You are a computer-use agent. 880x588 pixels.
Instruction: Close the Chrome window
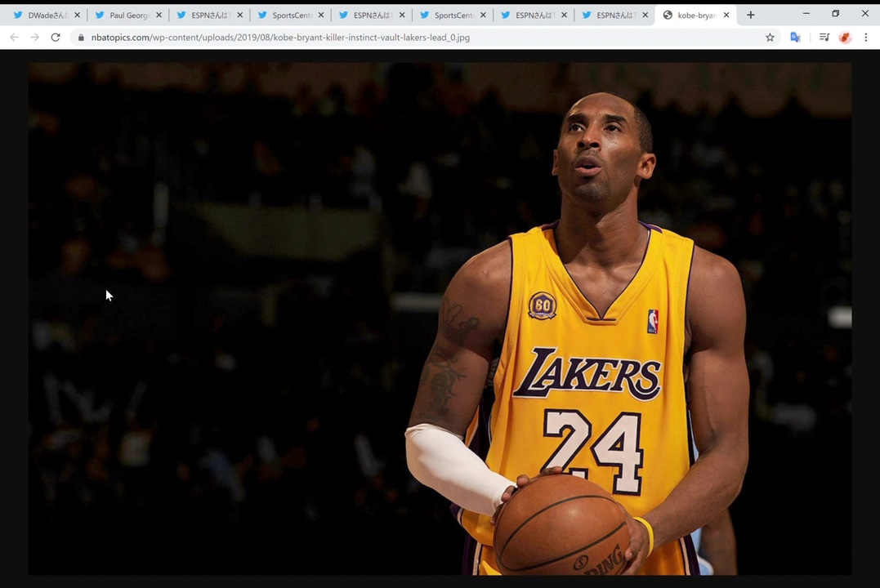point(864,13)
